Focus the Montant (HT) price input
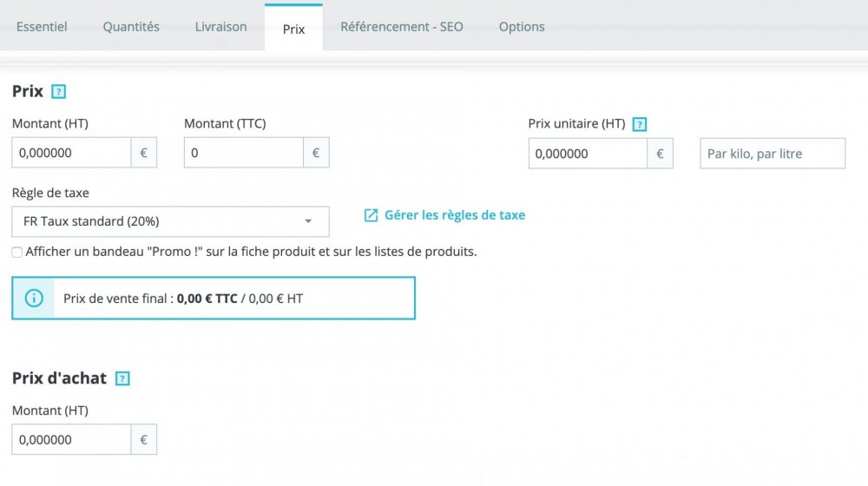 point(71,153)
